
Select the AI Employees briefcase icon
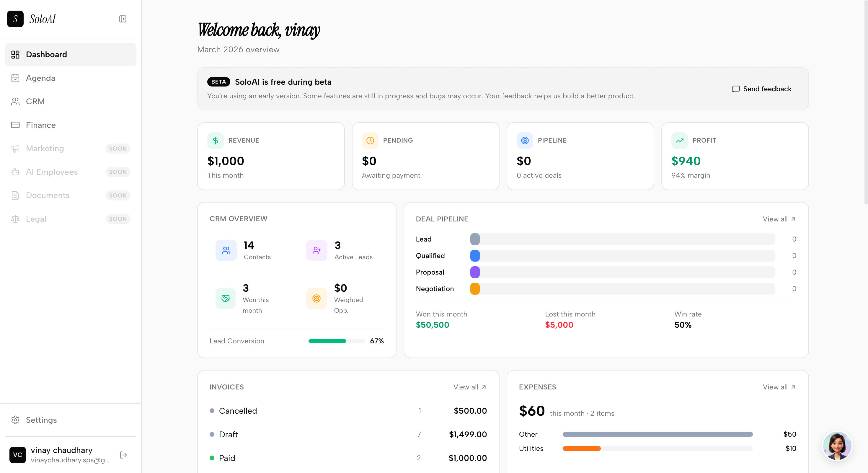[x=15, y=172]
